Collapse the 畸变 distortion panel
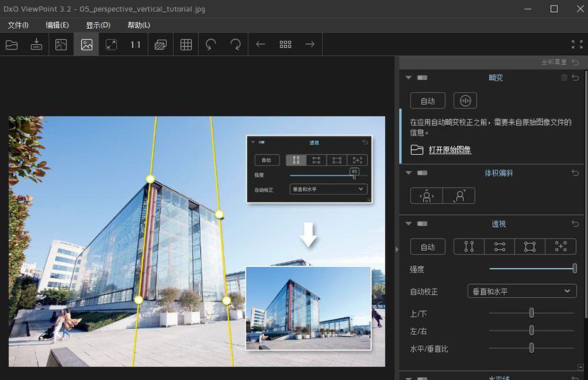The image size is (588, 380). coord(409,78)
